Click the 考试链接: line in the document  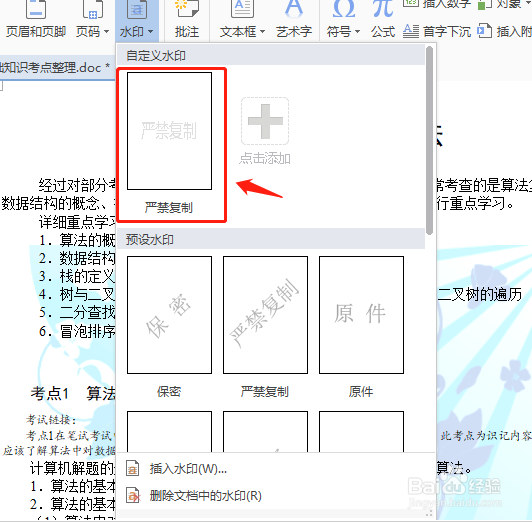point(51,420)
